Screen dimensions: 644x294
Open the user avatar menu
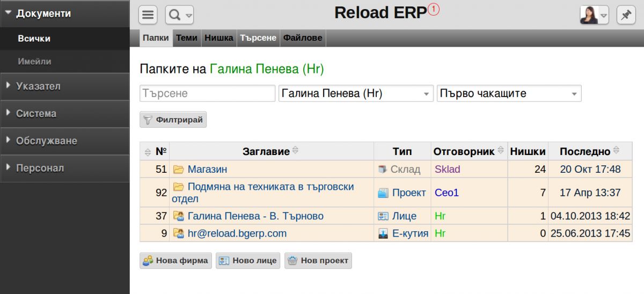point(594,15)
